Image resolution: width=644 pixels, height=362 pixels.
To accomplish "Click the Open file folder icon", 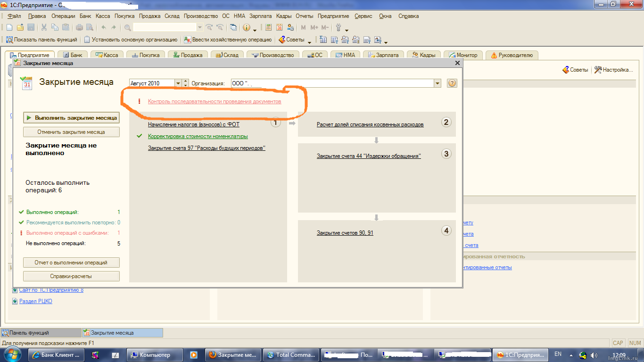I will coord(20,28).
